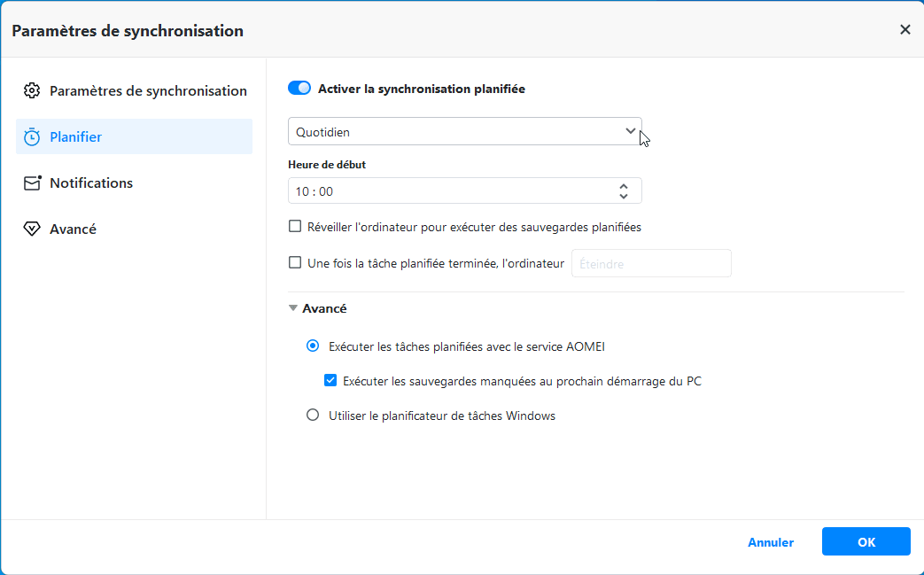Click the Planifier clock icon
The height and width of the screenshot is (575, 924).
tap(32, 136)
